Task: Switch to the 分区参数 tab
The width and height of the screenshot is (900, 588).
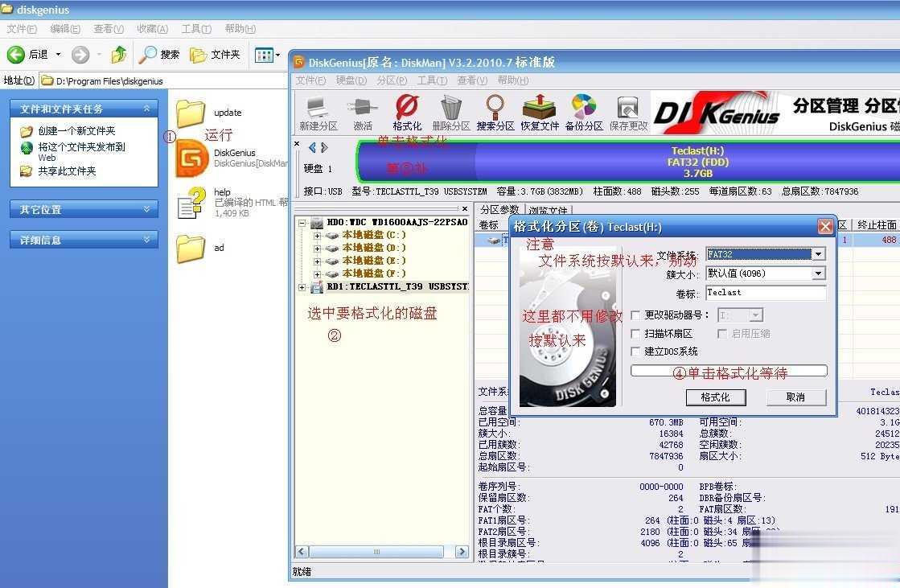Action: (x=499, y=210)
